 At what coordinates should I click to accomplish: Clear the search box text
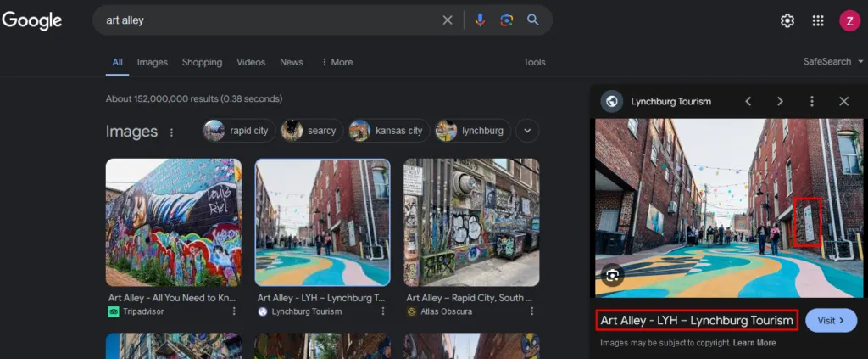tap(448, 20)
